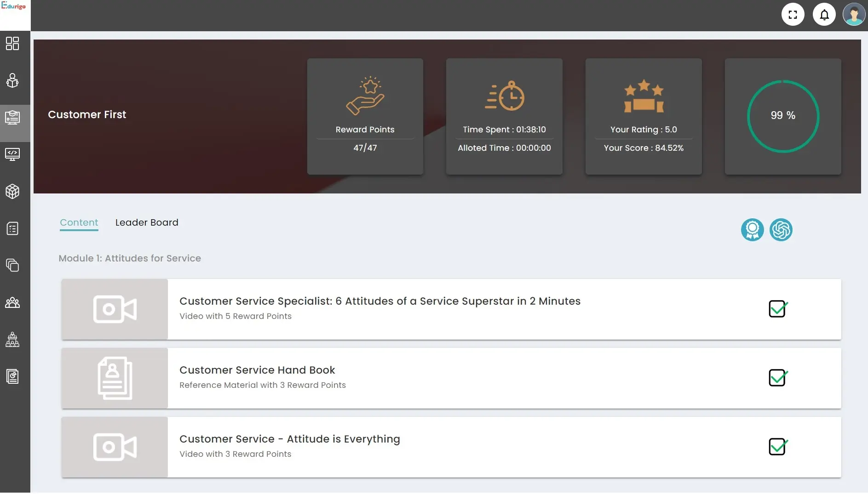Open the group of people icon in sidebar
The image size is (868, 494).
(12, 303)
